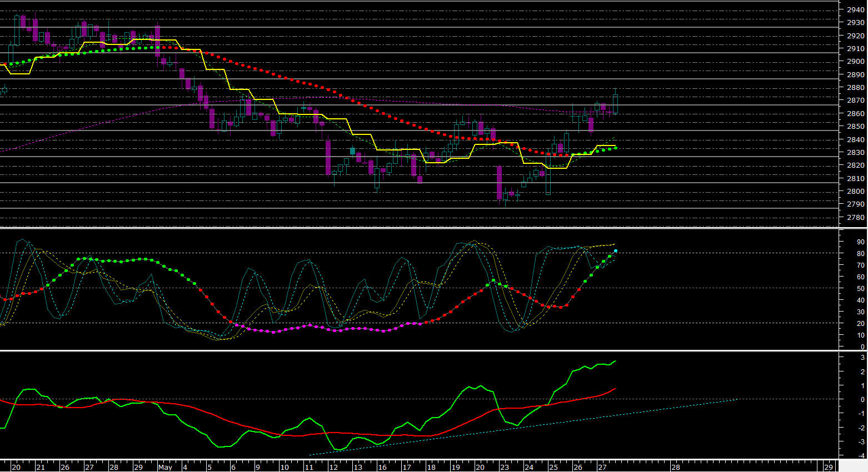Click the 2940 price level on the scale
The image size is (868, 472).
855,9
